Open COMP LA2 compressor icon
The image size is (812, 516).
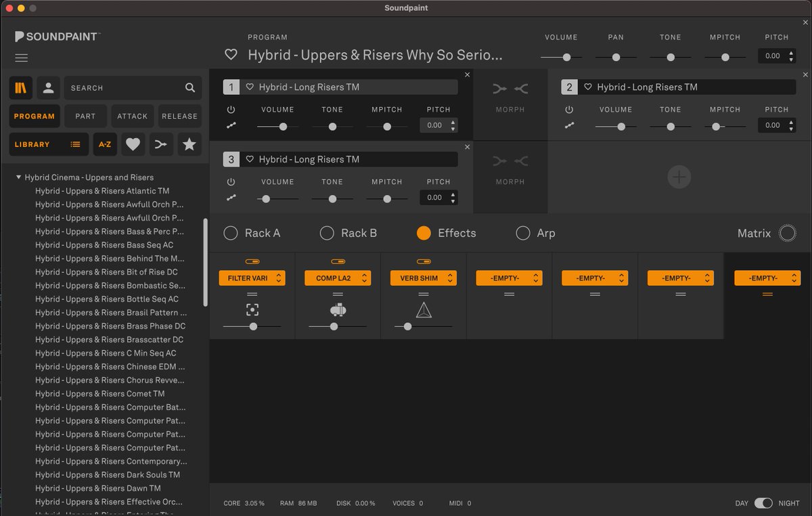tap(338, 309)
